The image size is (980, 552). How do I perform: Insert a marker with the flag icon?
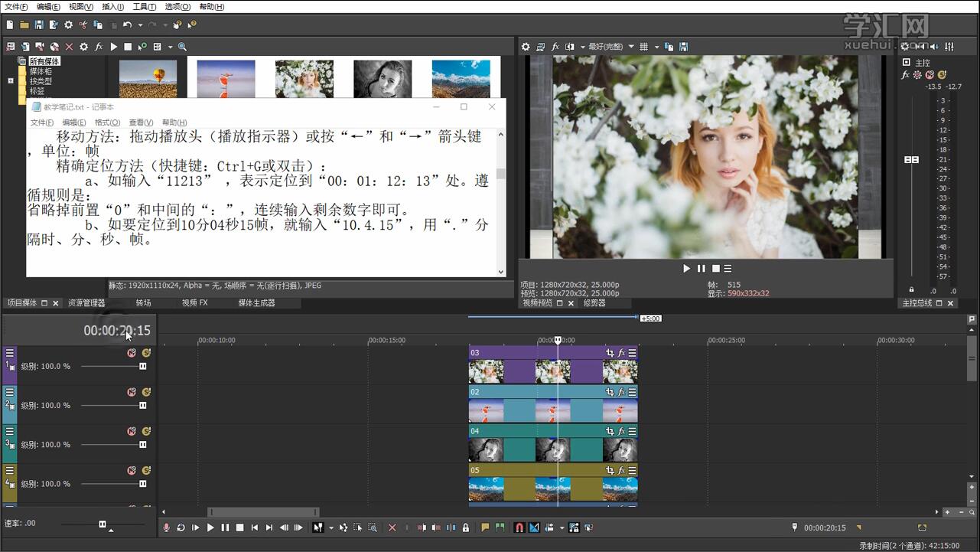[485, 528]
